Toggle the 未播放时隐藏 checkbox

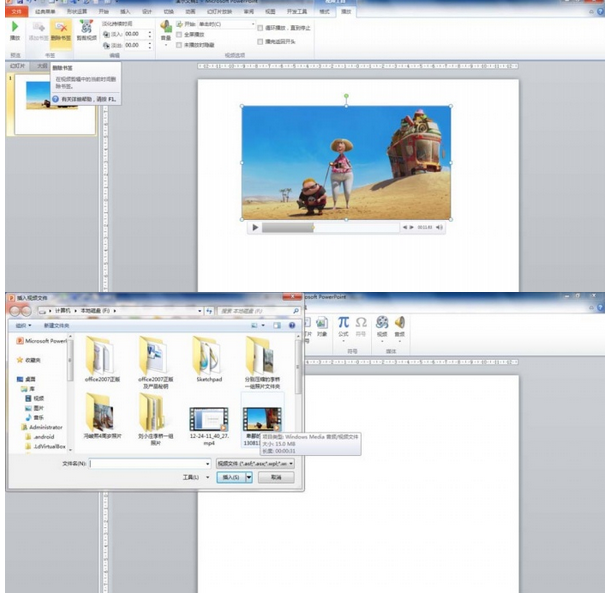click(x=179, y=44)
